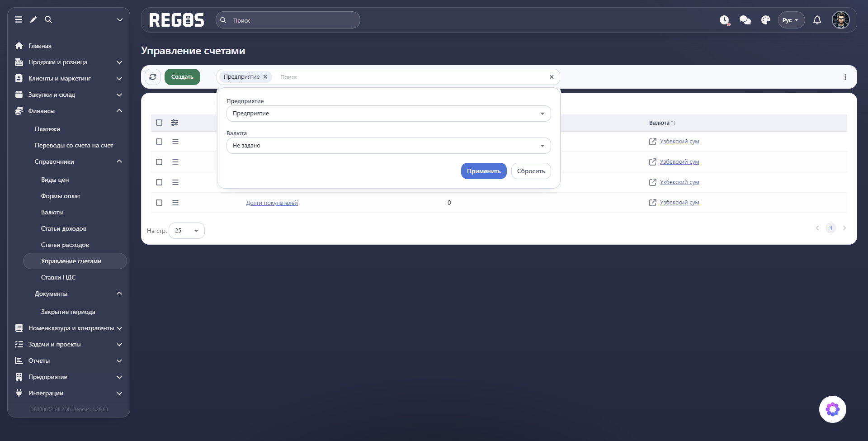Click the pencil edit icon in sidebar
The image size is (868, 441).
tap(33, 19)
